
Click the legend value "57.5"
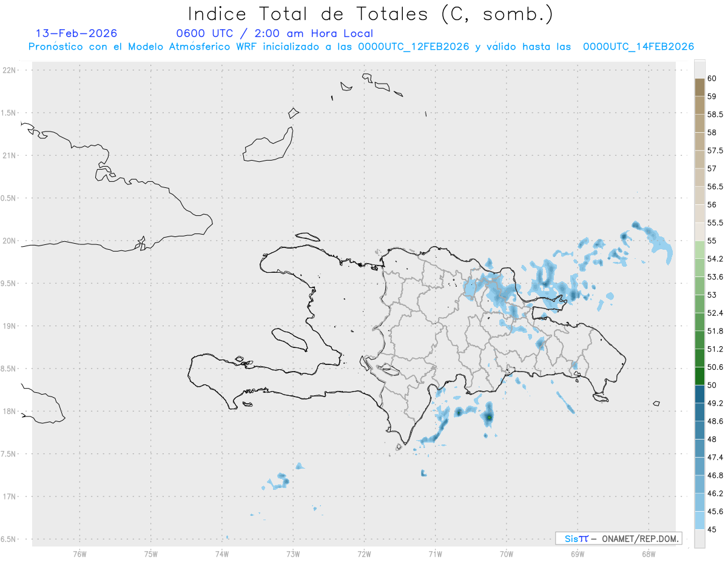click(x=715, y=150)
